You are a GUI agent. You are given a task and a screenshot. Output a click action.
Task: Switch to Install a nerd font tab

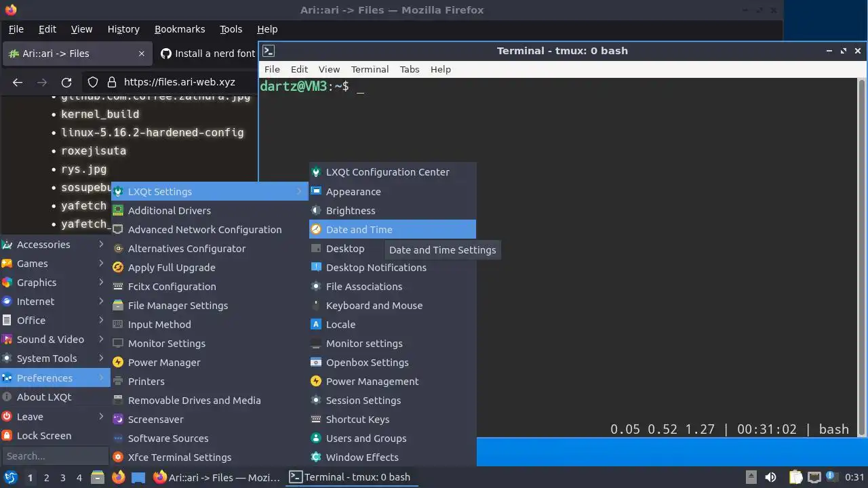click(x=207, y=54)
